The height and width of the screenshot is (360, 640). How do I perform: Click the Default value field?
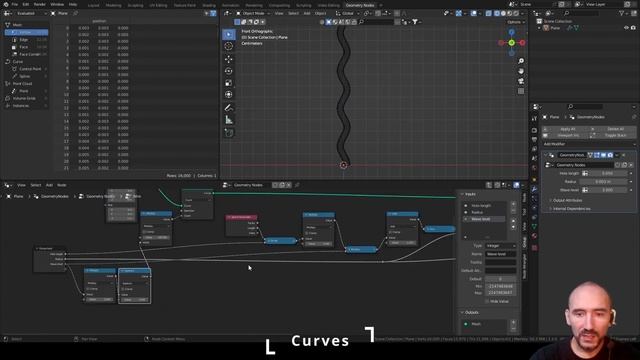(x=501, y=278)
